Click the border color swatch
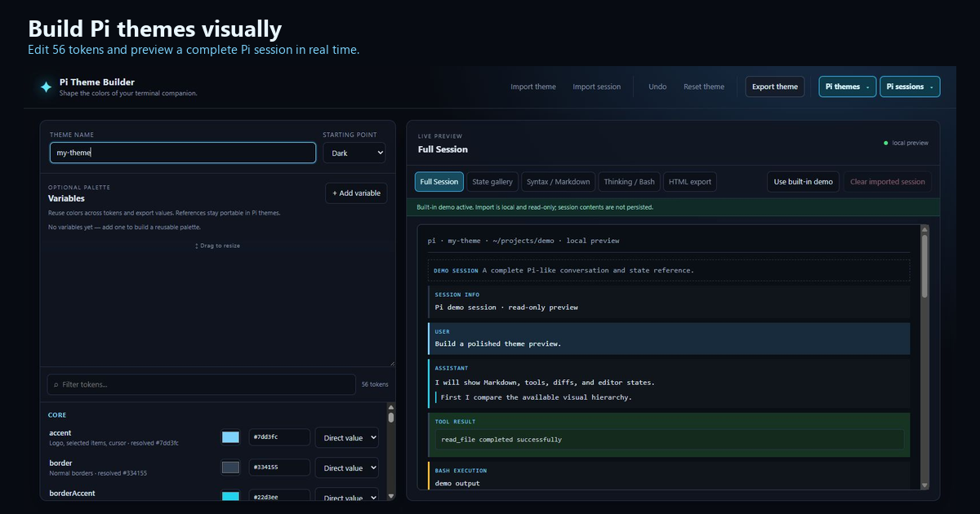The height and width of the screenshot is (514, 980). (x=231, y=467)
